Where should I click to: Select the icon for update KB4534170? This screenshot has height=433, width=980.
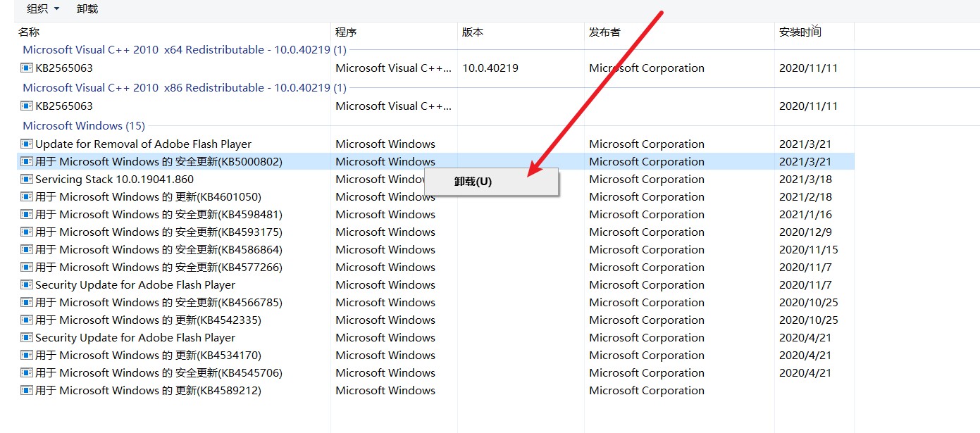pyautogui.click(x=27, y=356)
